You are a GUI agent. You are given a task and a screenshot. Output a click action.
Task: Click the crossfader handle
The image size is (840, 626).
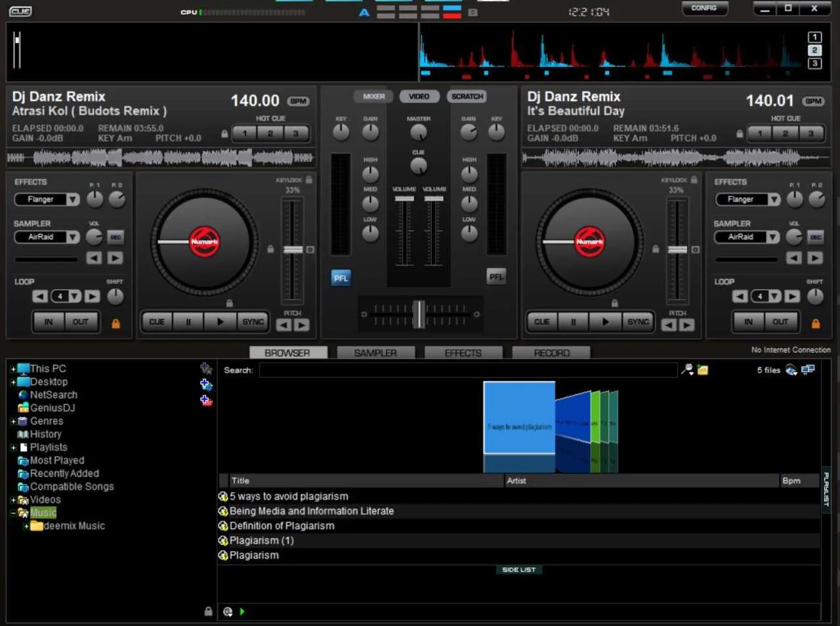coord(419,314)
